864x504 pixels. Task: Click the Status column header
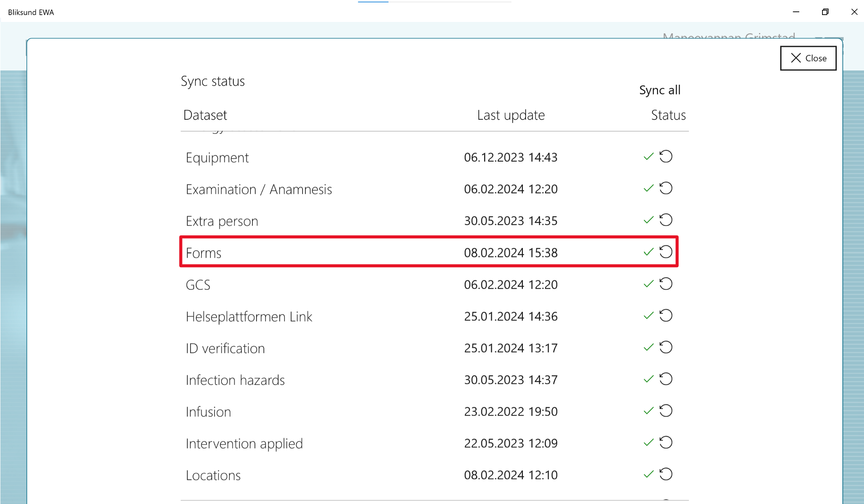[668, 115]
